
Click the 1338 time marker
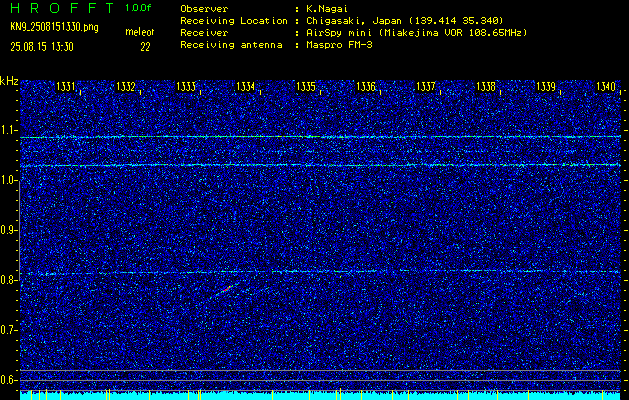point(486,87)
